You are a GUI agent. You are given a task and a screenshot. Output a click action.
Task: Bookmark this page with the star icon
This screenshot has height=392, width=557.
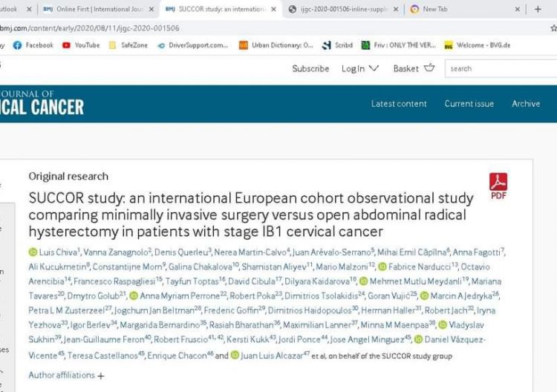point(553,27)
